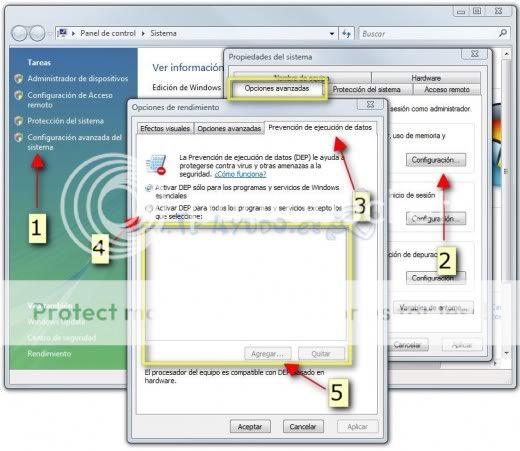Click the scroll down arrow in Sistema window
The height and width of the screenshot is (451, 520).
point(506,353)
